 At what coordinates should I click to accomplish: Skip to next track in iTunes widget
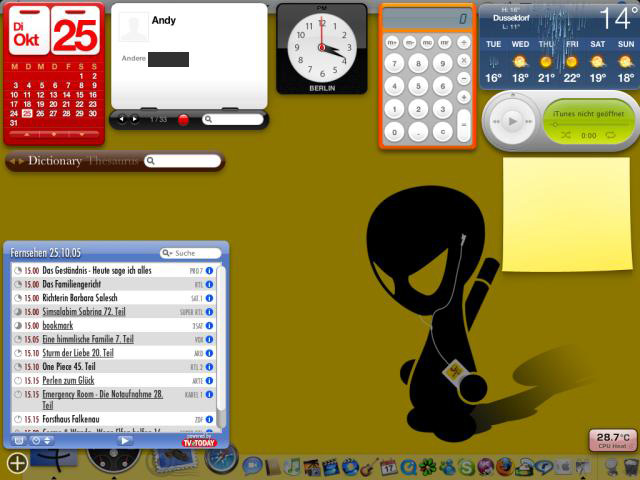click(529, 122)
